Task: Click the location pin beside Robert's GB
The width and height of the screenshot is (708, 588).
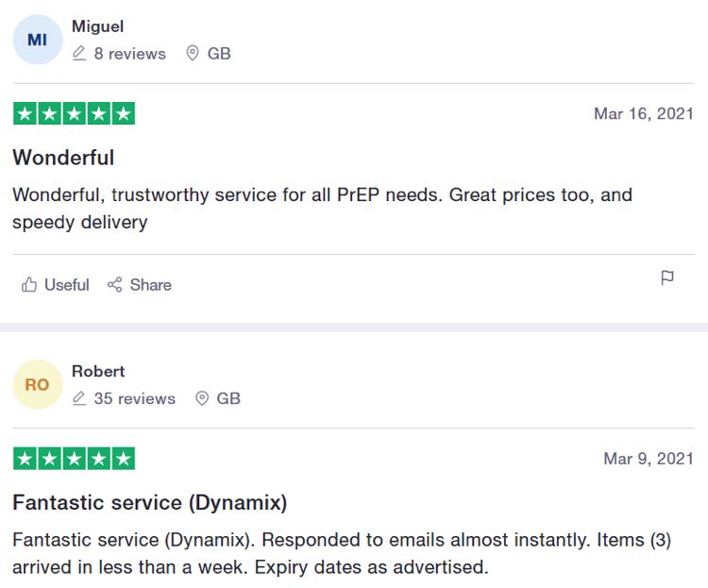Action: click(202, 398)
